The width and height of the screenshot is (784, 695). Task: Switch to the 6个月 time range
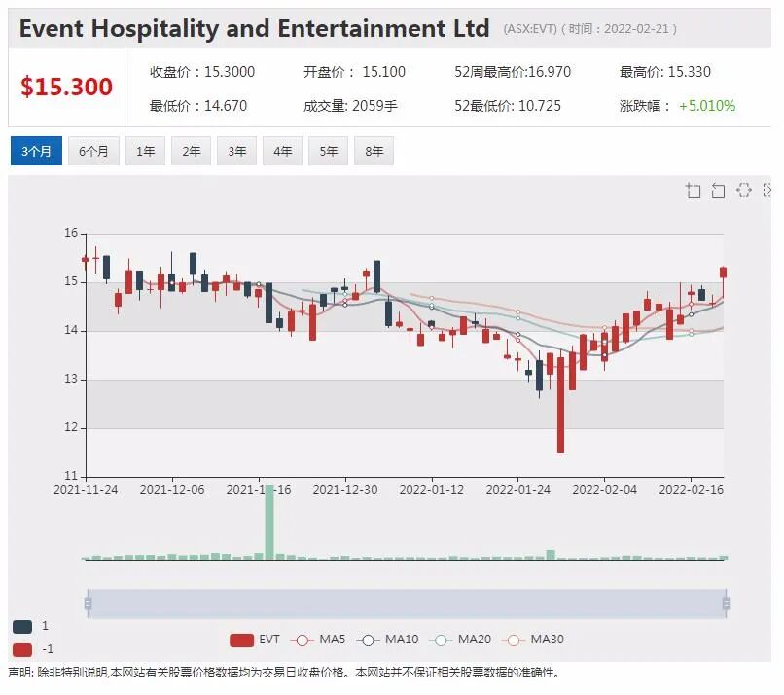pos(93,151)
